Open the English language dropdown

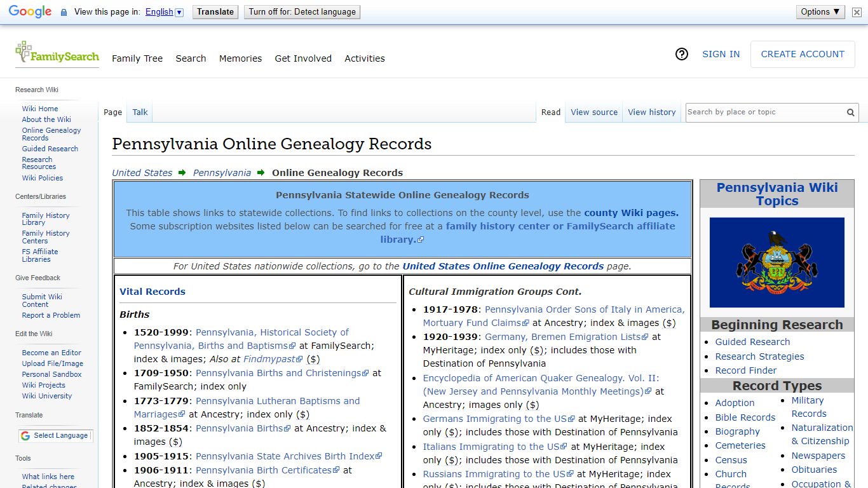(x=164, y=12)
